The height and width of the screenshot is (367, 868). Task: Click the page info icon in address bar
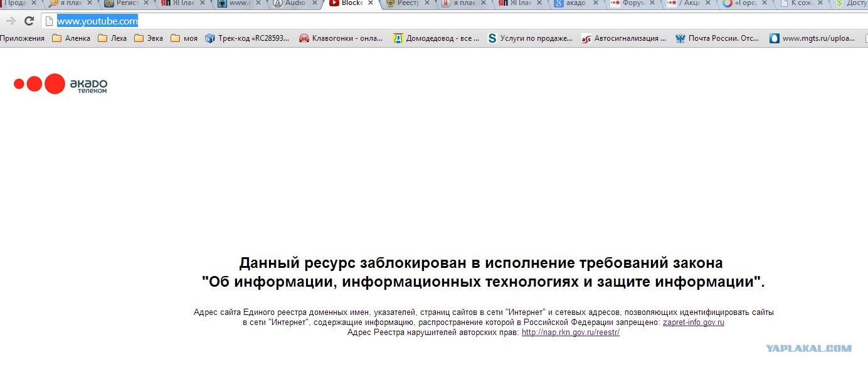coord(50,21)
